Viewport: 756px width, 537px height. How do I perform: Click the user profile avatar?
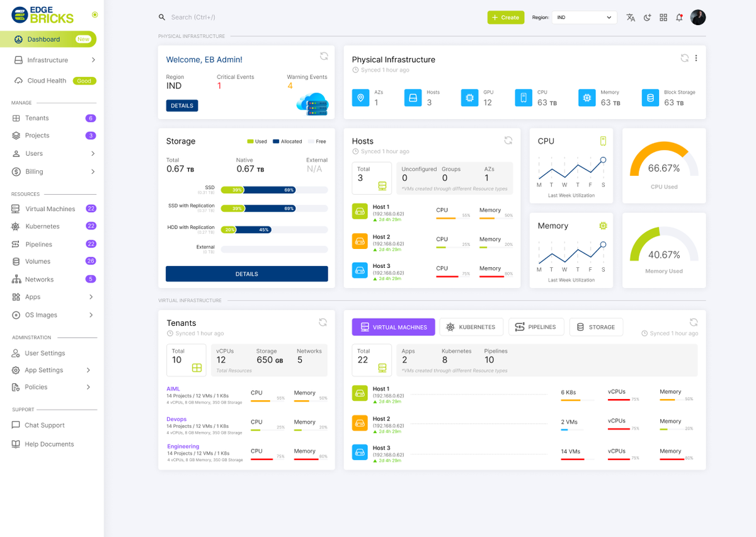[x=697, y=18]
